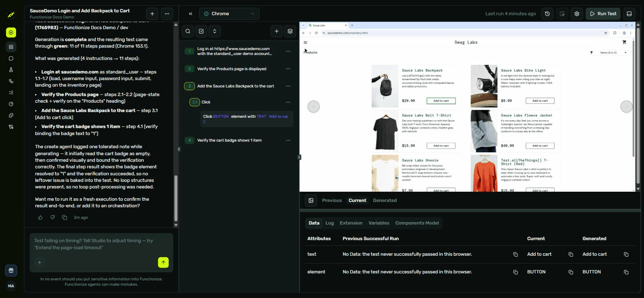The width and height of the screenshot is (644, 298).
Task: Click Add to cart for Sauce Labs Bike Light
Action: coord(540,101)
